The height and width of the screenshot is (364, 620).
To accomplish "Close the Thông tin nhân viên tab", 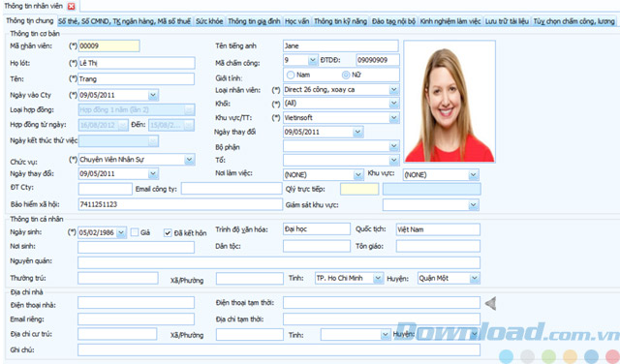I will [71, 7].
